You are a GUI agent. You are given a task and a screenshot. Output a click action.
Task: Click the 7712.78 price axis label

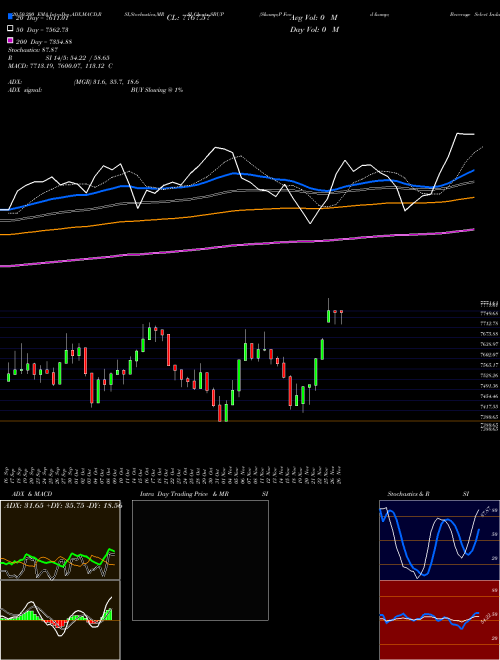pos(489,323)
